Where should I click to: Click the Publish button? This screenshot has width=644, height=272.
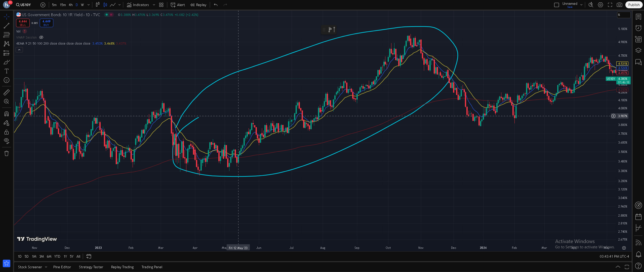click(634, 5)
